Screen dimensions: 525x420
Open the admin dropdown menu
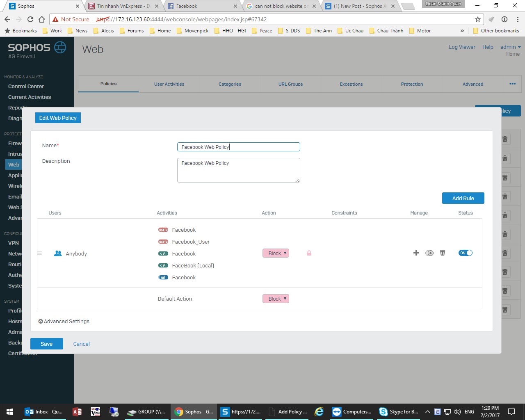coord(511,47)
